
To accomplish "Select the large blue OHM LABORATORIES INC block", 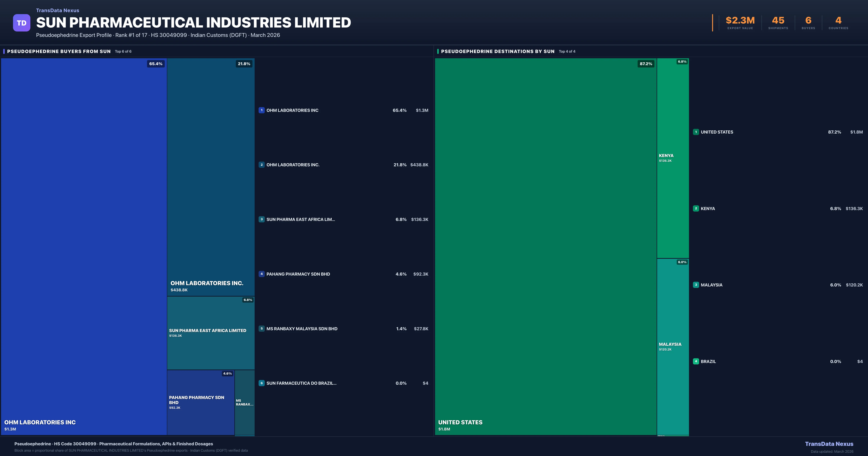I will (84, 246).
